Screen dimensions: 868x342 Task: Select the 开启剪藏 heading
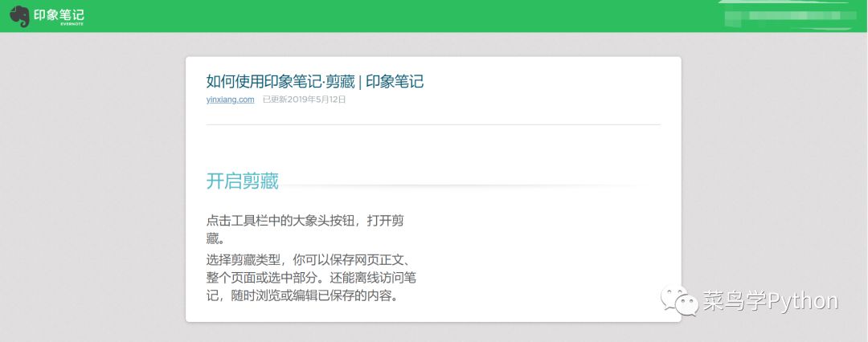243,181
